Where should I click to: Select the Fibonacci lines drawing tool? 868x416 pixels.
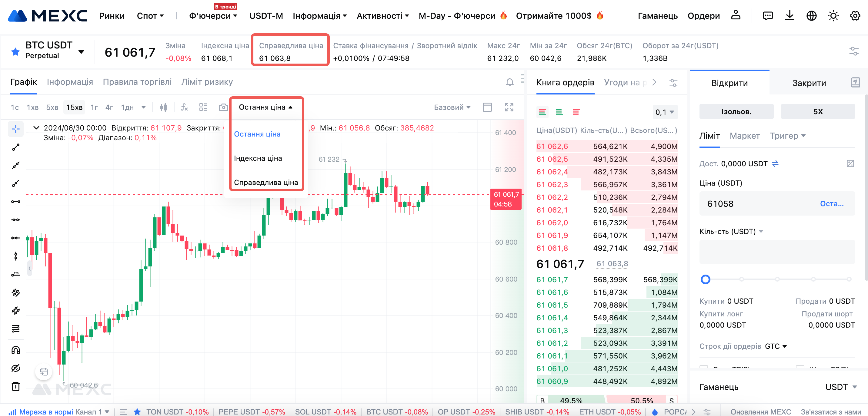[x=15, y=329]
